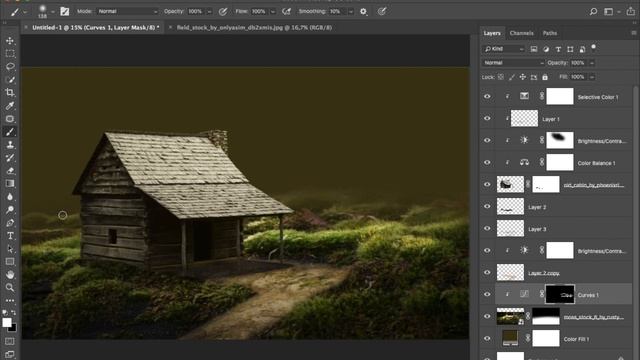Screen dimensions: 640x360
Task: Select the Curves 1 layer mask thumbnail
Action: 560,294
